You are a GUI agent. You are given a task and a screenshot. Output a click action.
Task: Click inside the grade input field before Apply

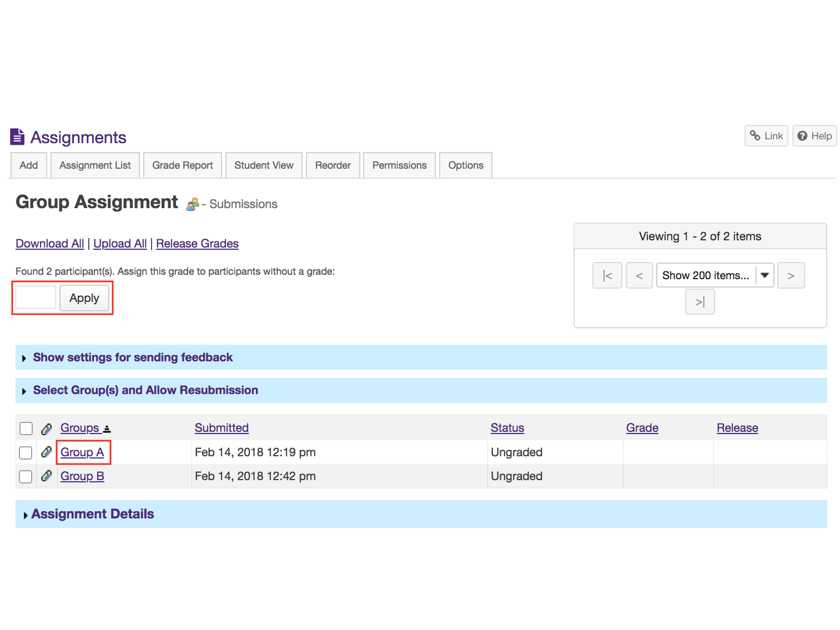[35, 298]
